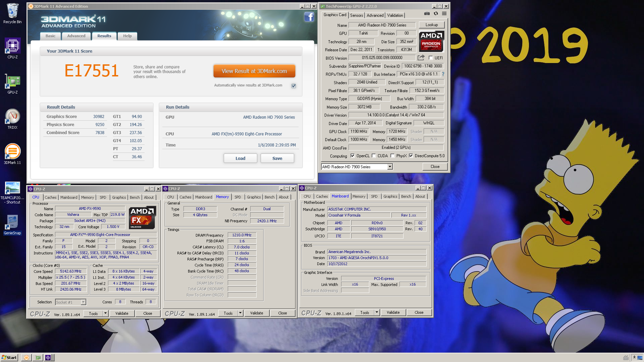The height and width of the screenshot is (362, 644).
Task: Open the SPD tab in CPU-Z Memory window
Action: pyautogui.click(x=238, y=197)
